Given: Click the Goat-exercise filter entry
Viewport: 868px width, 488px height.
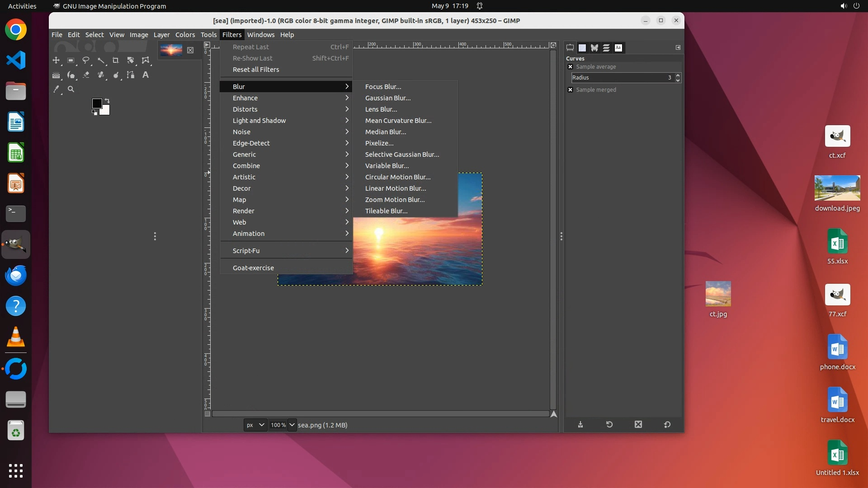Looking at the screenshot, I should click(x=253, y=268).
